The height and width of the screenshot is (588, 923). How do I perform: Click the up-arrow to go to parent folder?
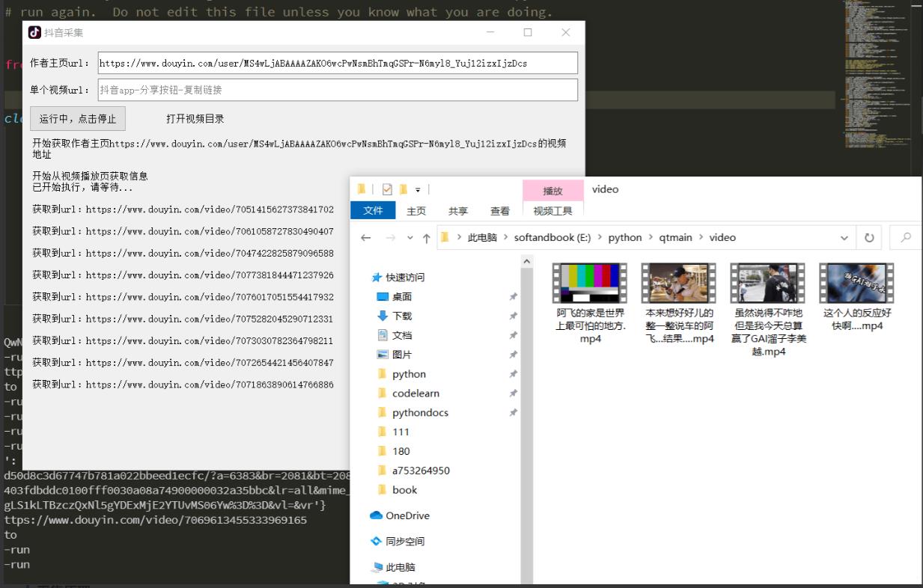click(426, 238)
